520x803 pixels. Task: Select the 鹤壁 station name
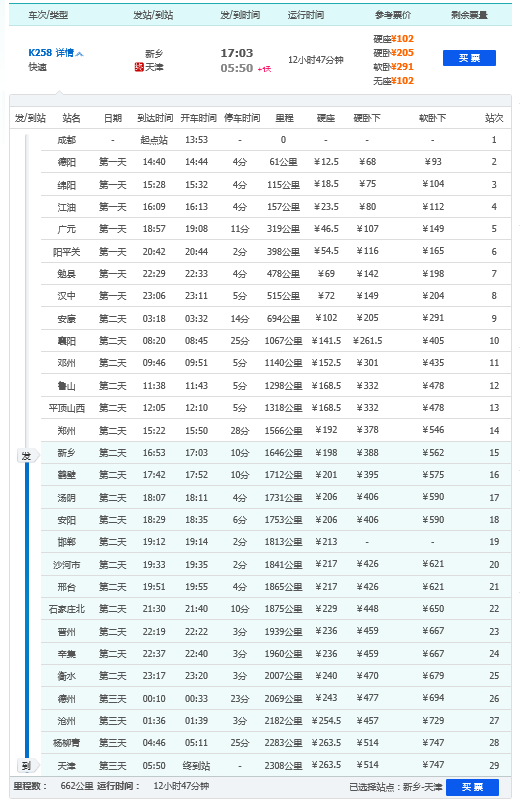67,475
